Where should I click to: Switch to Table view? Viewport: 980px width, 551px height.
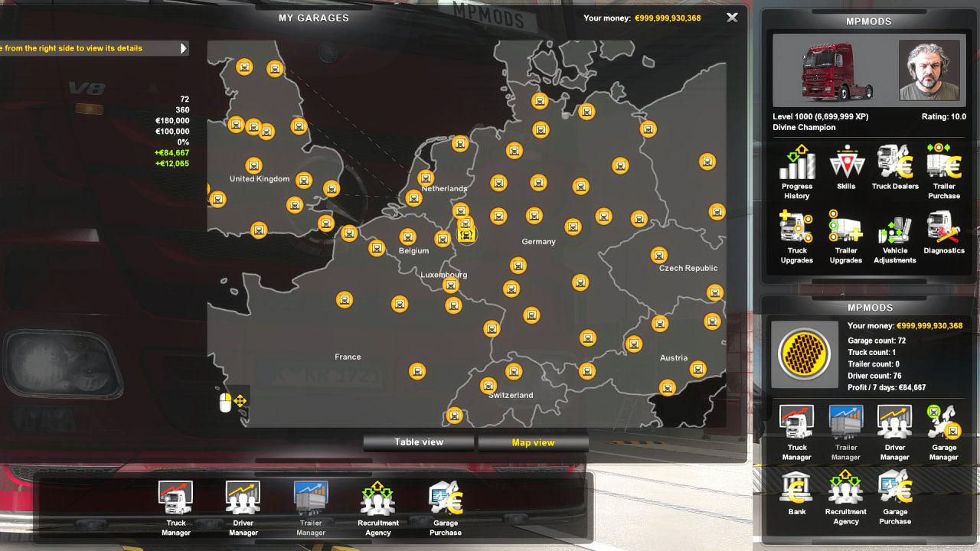(419, 442)
